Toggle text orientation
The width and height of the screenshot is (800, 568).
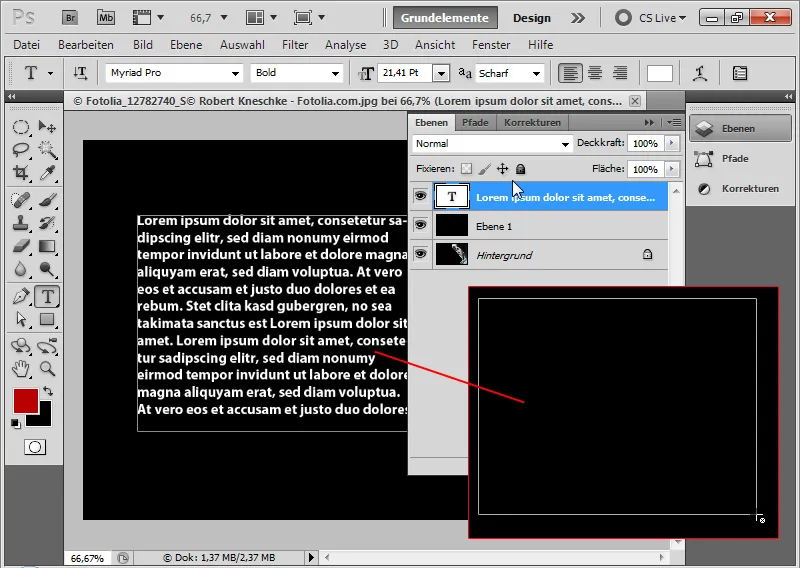(x=80, y=73)
